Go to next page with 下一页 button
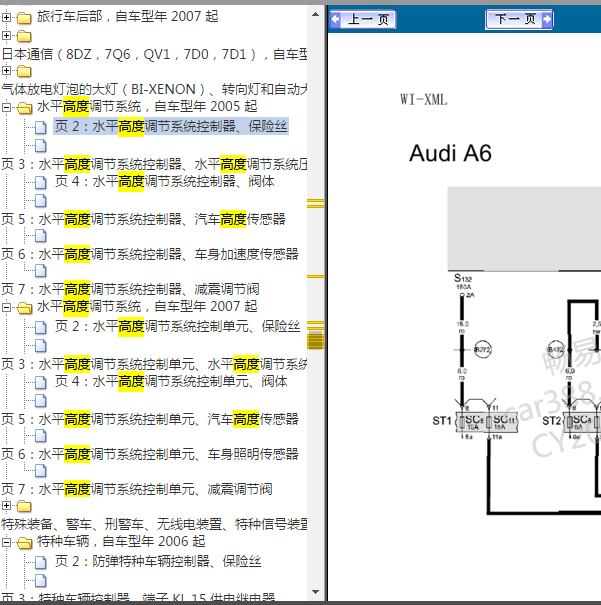This screenshot has width=601, height=605. (519, 19)
